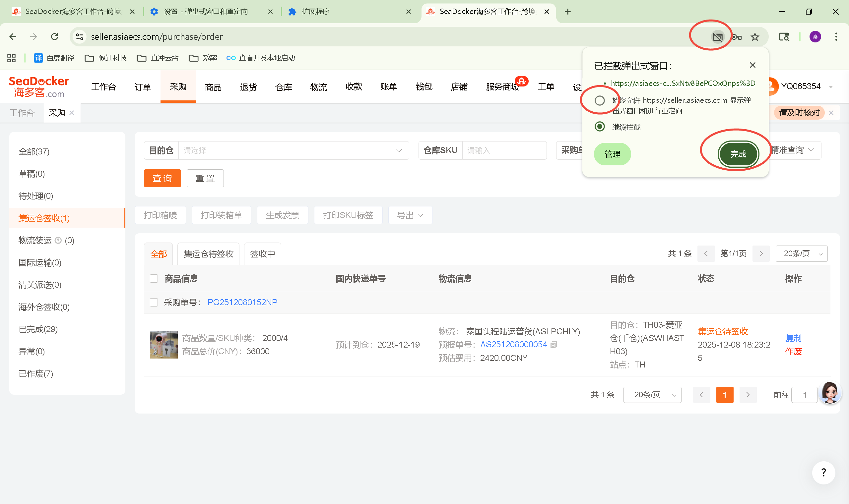849x504 pixels.
Task: Click the help icon beside 物流装运
Action: coord(58,241)
